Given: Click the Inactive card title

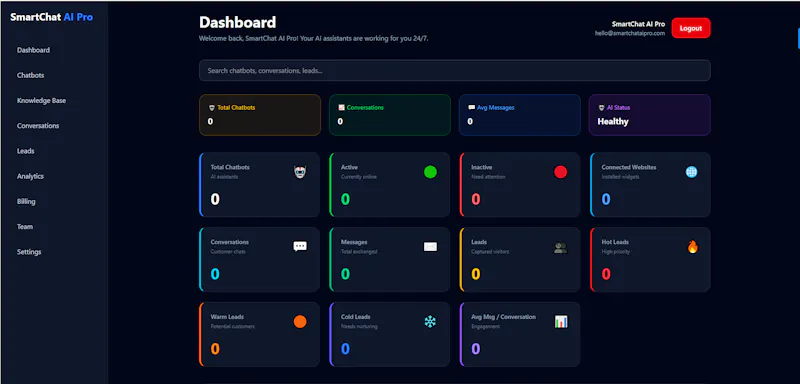Looking at the screenshot, I should (482, 167).
